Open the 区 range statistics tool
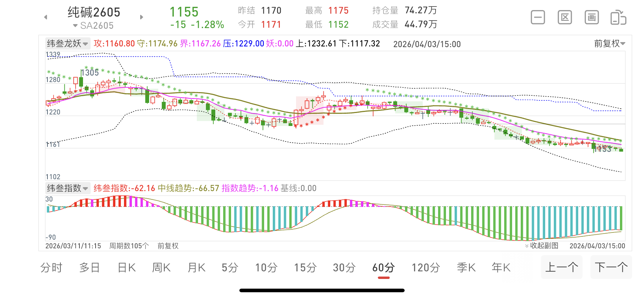 pyautogui.click(x=565, y=17)
